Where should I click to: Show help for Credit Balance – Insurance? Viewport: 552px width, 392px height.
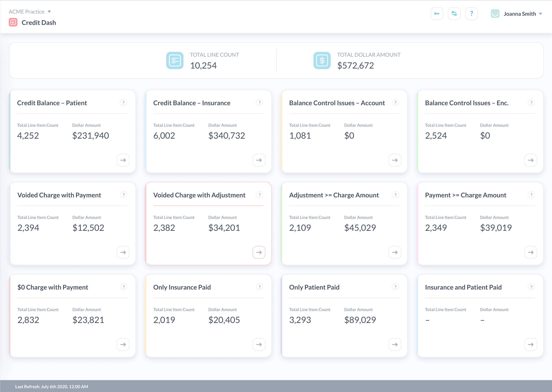(259, 103)
